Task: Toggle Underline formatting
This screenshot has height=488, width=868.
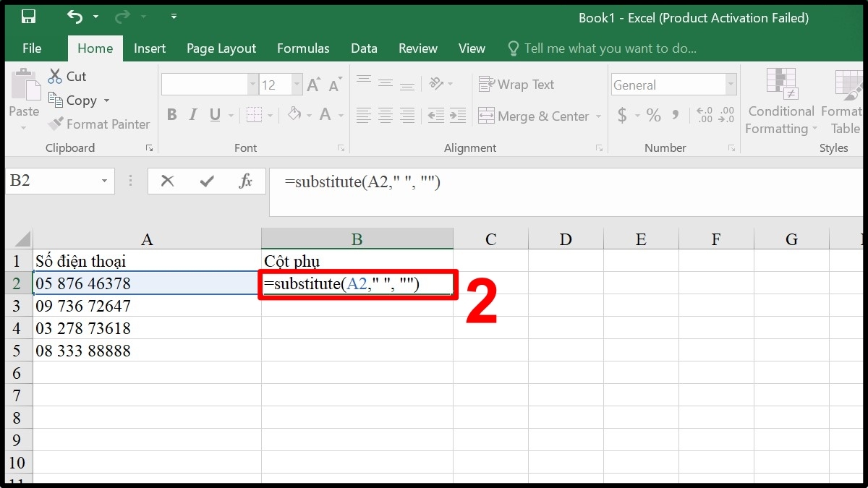Action: pyautogui.click(x=215, y=115)
